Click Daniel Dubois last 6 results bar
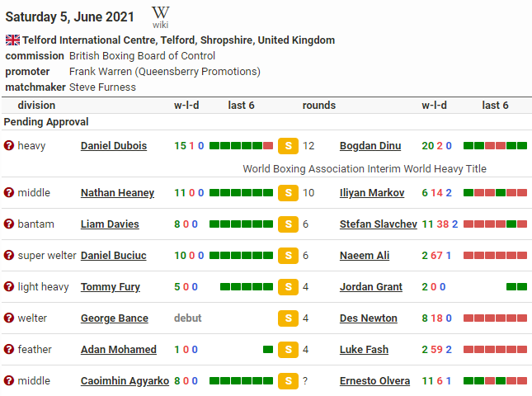532x396 pixels. tap(241, 146)
